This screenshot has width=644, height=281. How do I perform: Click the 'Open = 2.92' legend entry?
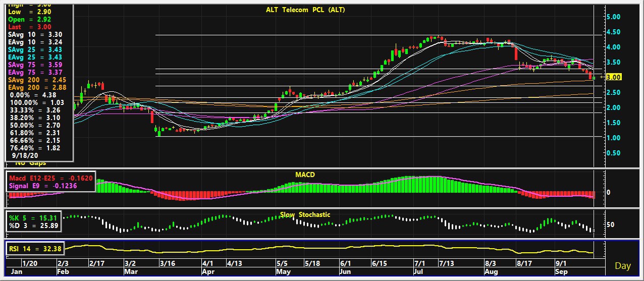30,19
